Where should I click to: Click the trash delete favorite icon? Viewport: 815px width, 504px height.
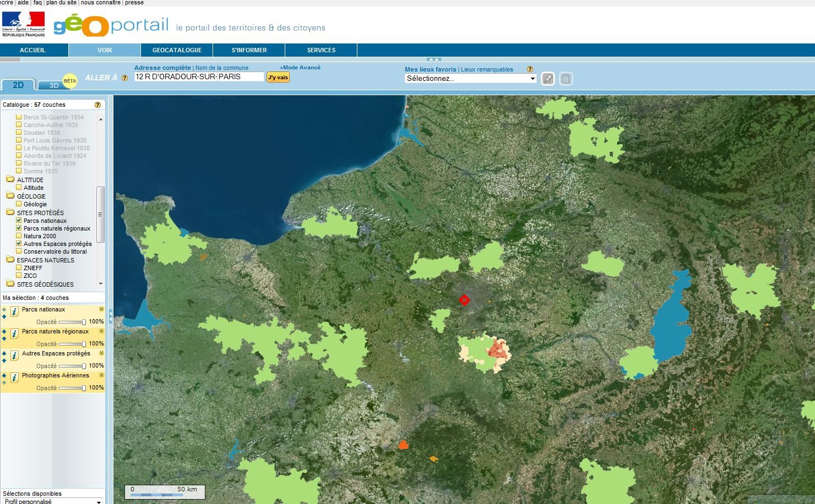coord(566,79)
